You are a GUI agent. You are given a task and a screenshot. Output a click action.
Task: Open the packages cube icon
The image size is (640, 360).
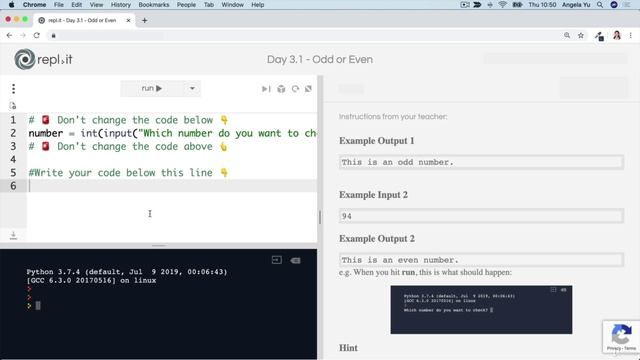click(x=281, y=89)
